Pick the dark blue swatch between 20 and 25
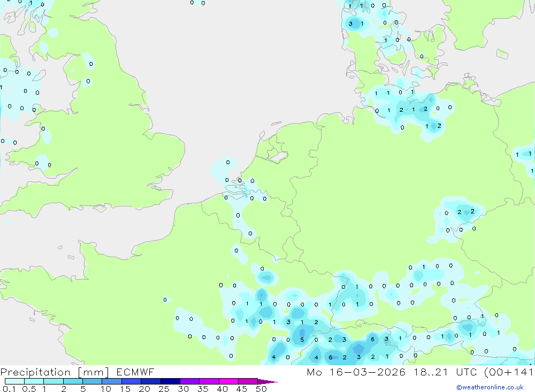Screen dimensions: 535x392 click(150, 381)
